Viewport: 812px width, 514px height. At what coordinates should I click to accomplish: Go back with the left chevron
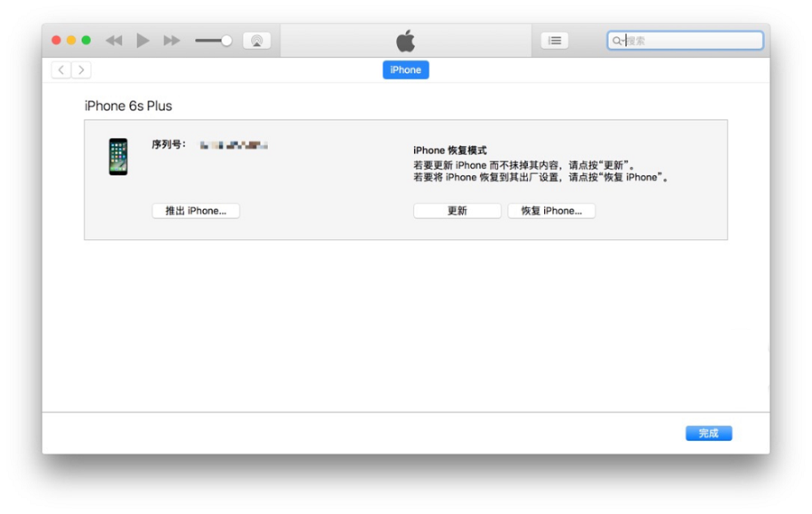pyautogui.click(x=61, y=69)
